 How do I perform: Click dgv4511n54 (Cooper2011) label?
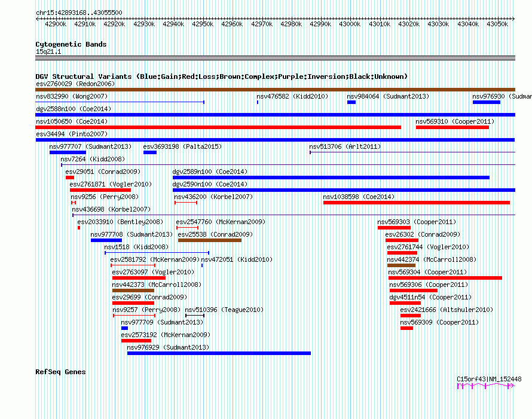click(x=430, y=297)
